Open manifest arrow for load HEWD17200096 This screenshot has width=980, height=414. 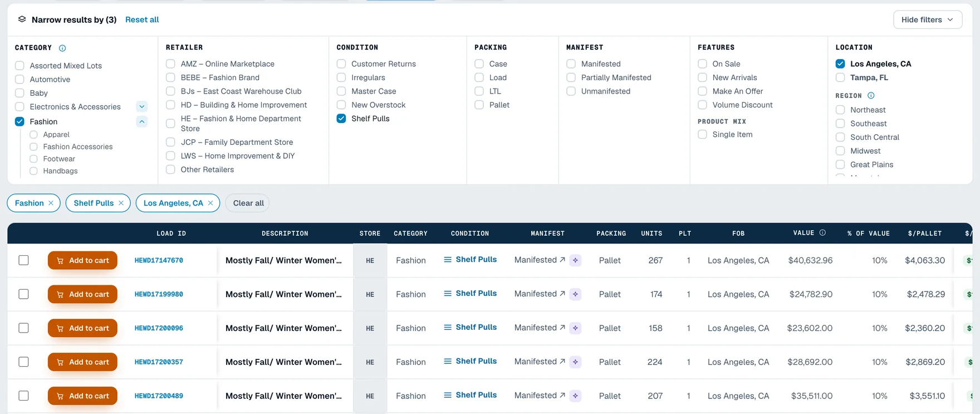pyautogui.click(x=562, y=328)
